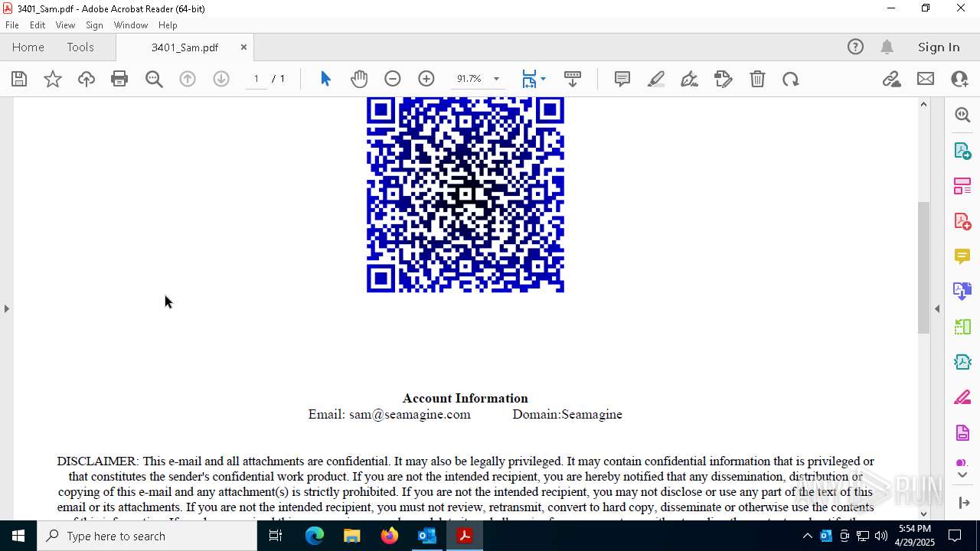980x551 pixels.
Task: Open the Fill & Sign pen tool
Action: [690, 79]
